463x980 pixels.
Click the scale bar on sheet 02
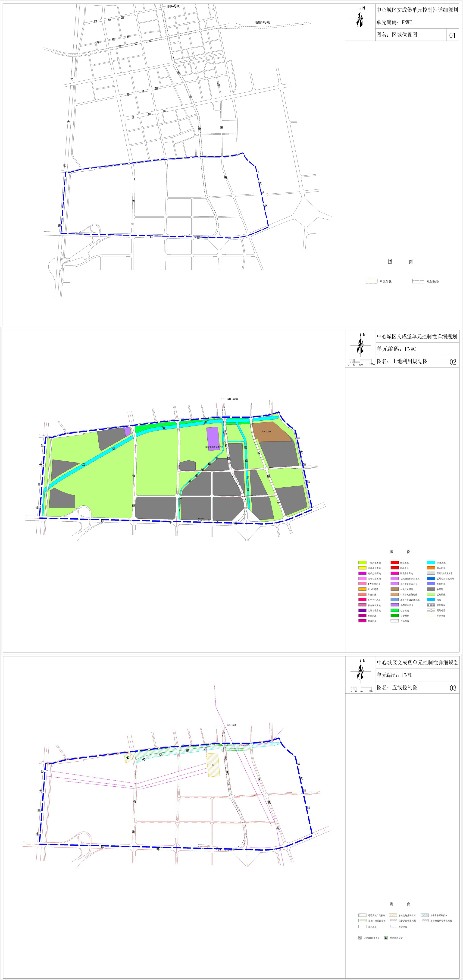pyautogui.click(x=360, y=361)
